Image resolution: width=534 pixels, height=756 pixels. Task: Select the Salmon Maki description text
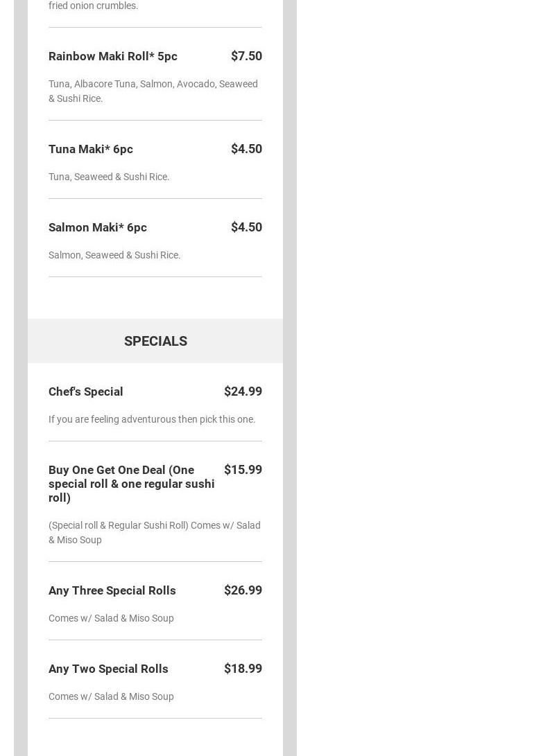click(x=114, y=255)
